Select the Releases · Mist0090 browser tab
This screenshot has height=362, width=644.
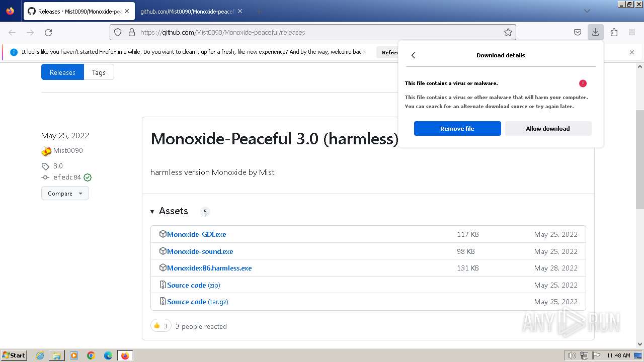(x=79, y=11)
